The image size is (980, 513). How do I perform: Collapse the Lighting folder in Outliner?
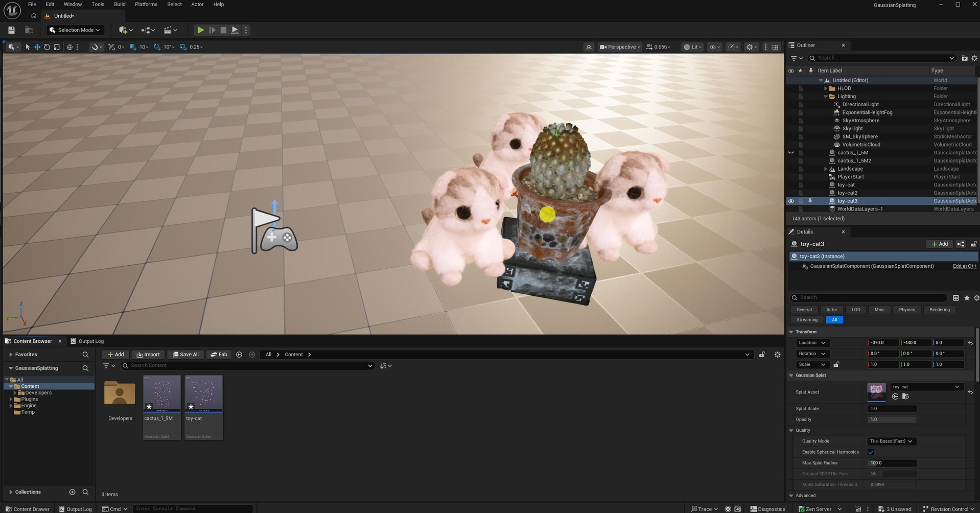coord(825,97)
